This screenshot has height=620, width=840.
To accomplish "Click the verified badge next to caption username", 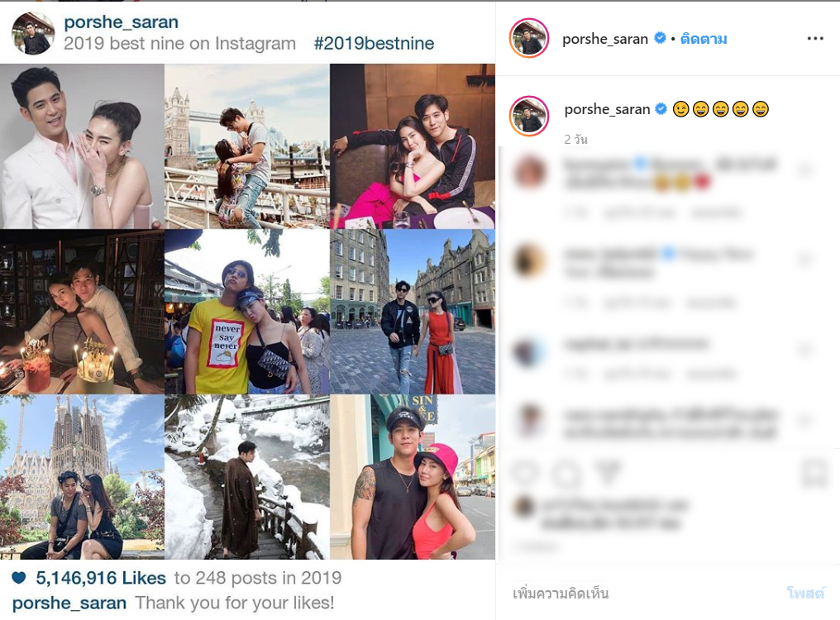I will tap(661, 109).
